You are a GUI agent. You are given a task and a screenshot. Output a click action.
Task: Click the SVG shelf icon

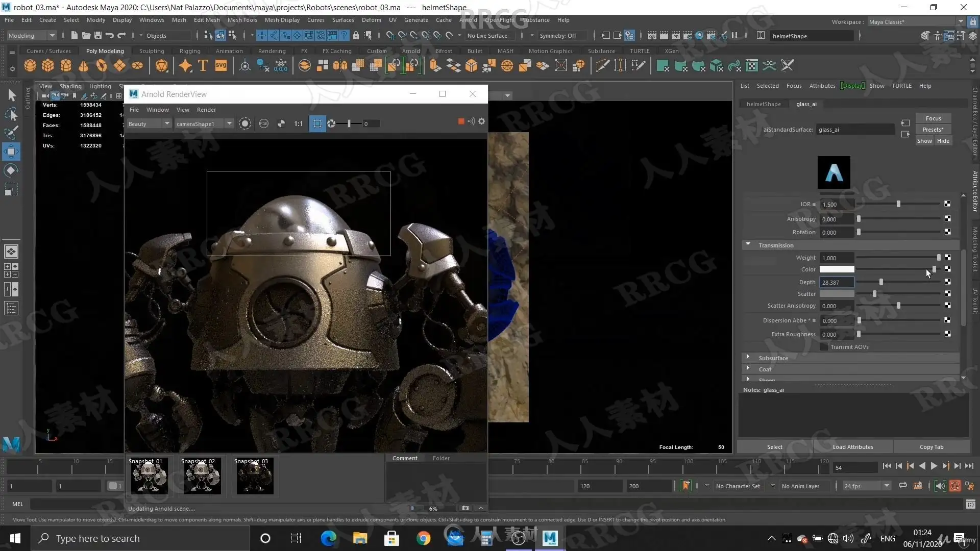tap(220, 66)
